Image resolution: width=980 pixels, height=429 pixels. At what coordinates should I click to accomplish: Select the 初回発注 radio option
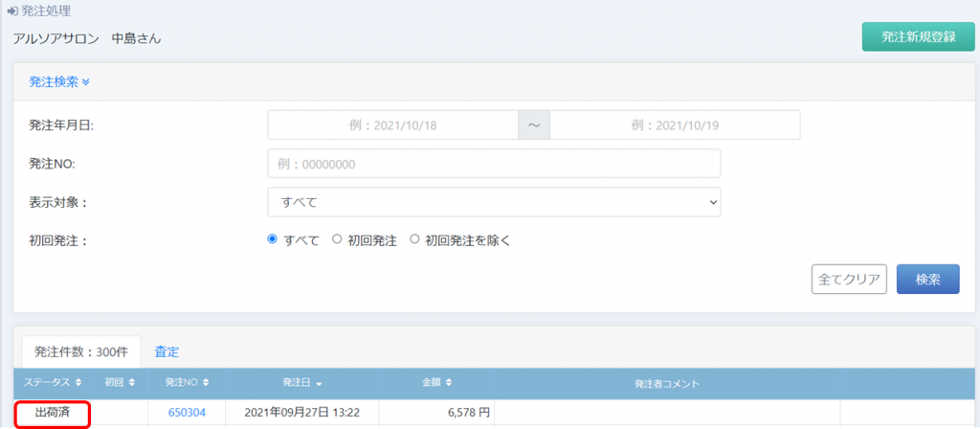337,240
